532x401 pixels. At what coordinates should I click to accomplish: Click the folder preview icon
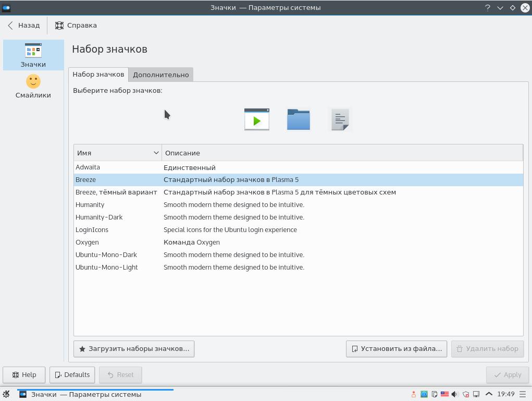tap(299, 119)
